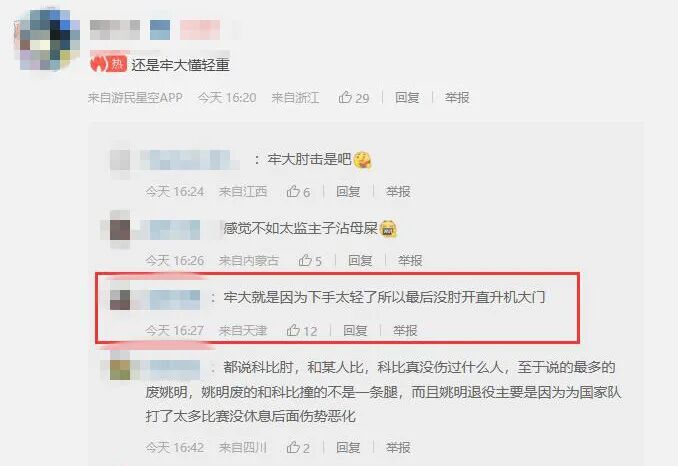
Task: Reply to the 16:26 comment from 内蒙古
Action: tap(360, 261)
